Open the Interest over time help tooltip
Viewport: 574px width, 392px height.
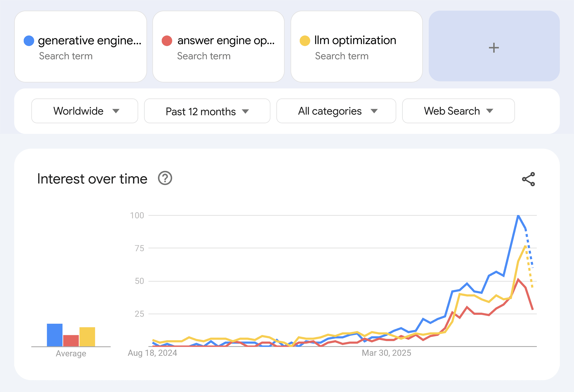165,178
